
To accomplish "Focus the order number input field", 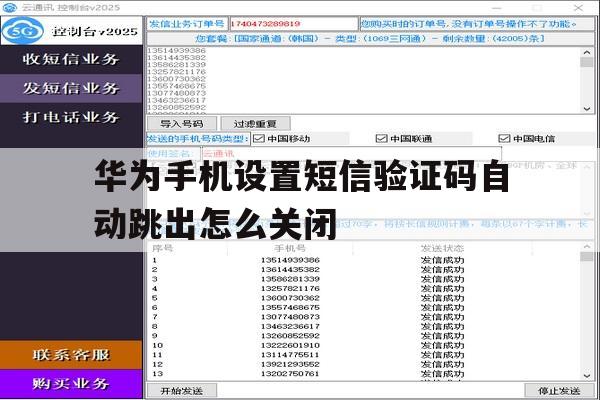I will coord(293,24).
